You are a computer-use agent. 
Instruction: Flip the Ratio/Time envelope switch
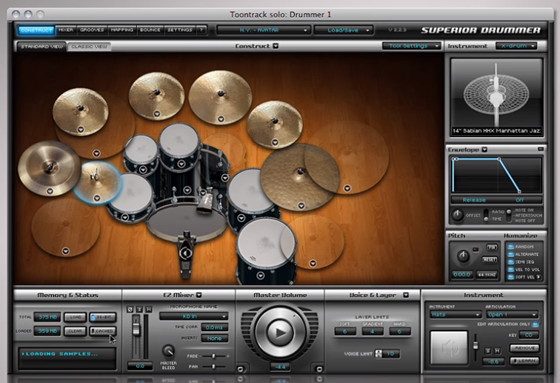pyautogui.click(x=486, y=215)
